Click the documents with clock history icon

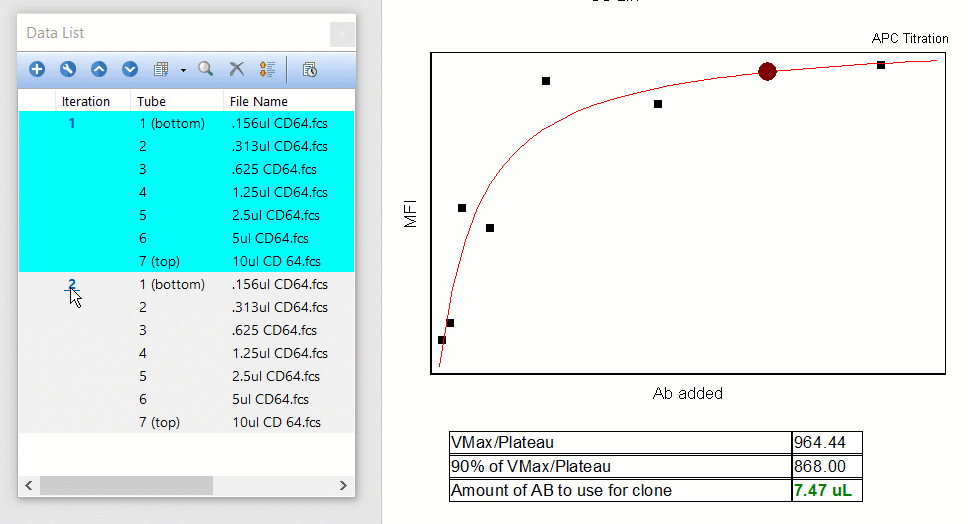(x=309, y=69)
